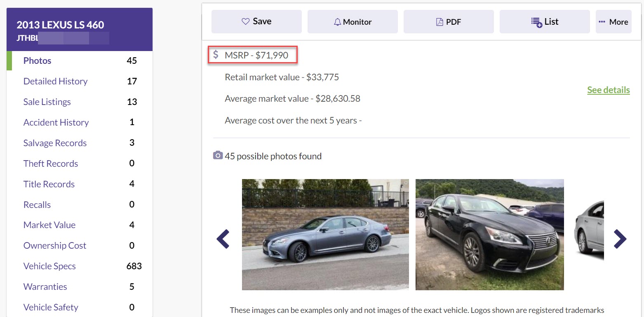Open the gray Lexus sedan photo

coord(325,235)
